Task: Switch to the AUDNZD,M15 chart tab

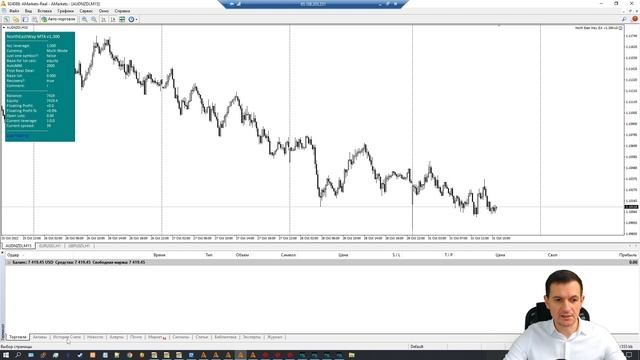Action: (x=18, y=246)
